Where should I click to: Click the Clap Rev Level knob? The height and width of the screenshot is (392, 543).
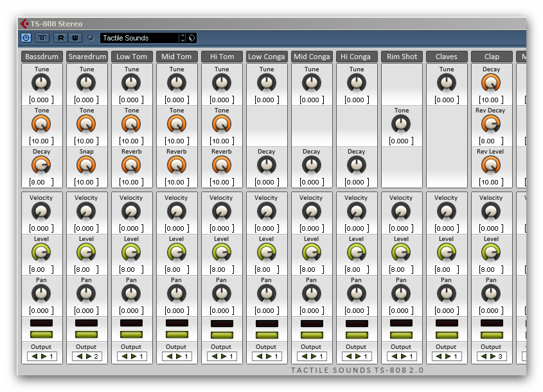pos(491,165)
